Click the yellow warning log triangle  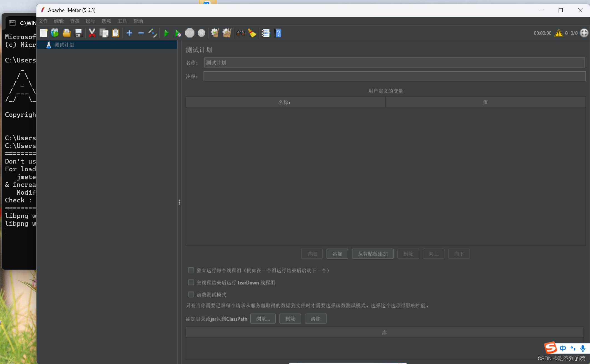click(x=558, y=33)
